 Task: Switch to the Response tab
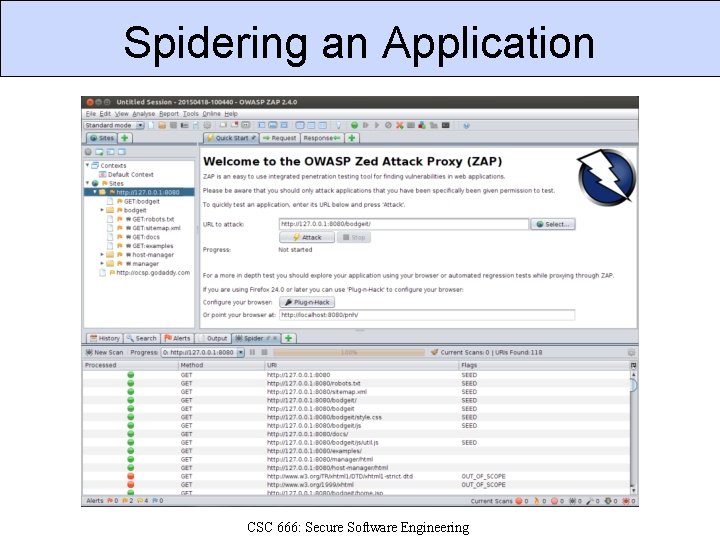pos(322,138)
